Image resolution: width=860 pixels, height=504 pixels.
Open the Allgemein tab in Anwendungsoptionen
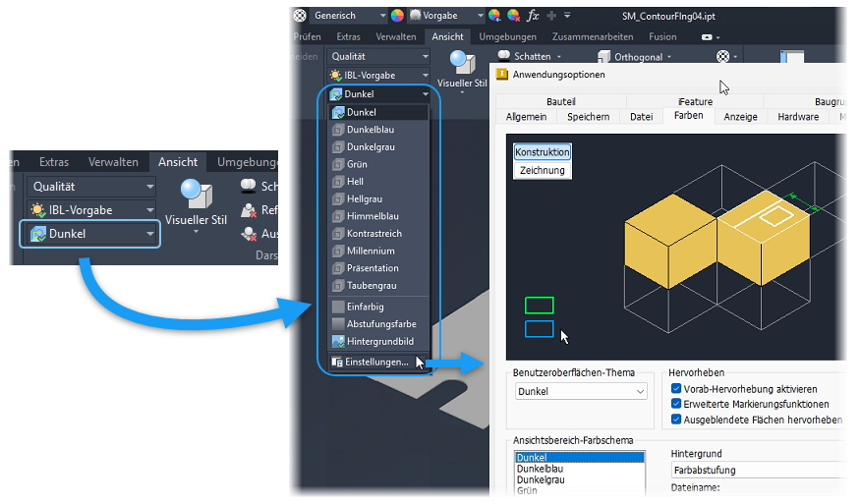(527, 117)
